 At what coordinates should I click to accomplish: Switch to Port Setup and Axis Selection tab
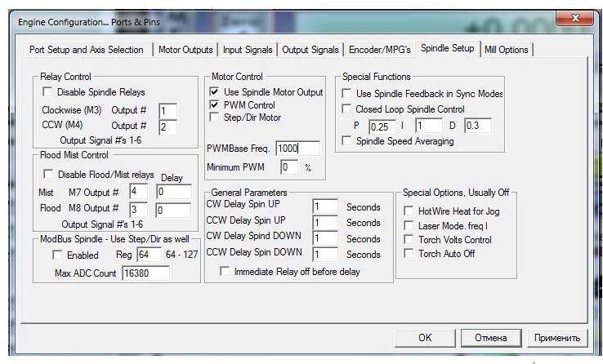tap(86, 50)
